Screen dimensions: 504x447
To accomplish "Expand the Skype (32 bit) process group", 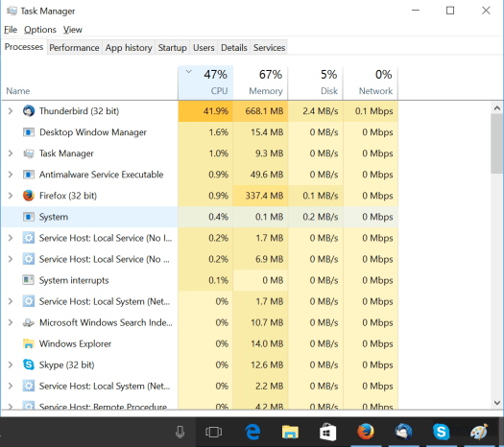I will [x=11, y=365].
